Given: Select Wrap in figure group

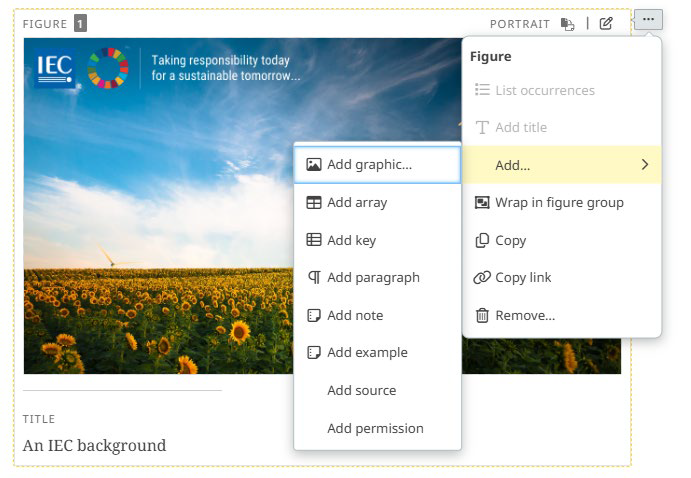Looking at the screenshot, I should coord(562,203).
